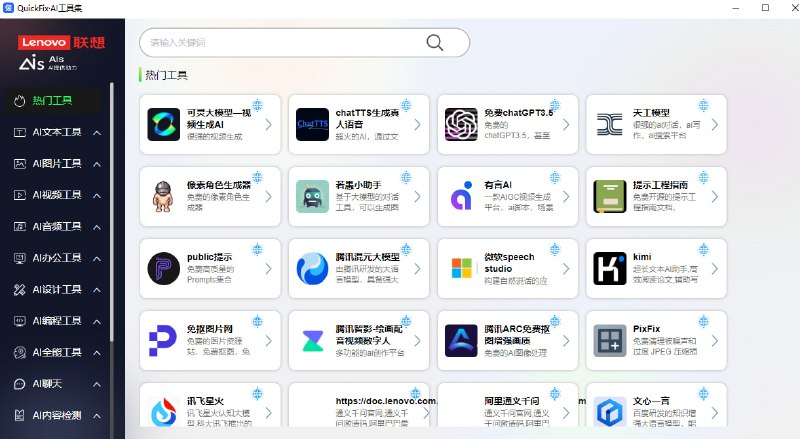
Task: Select AI音频工具 category in sidebar
Action: tap(57, 227)
